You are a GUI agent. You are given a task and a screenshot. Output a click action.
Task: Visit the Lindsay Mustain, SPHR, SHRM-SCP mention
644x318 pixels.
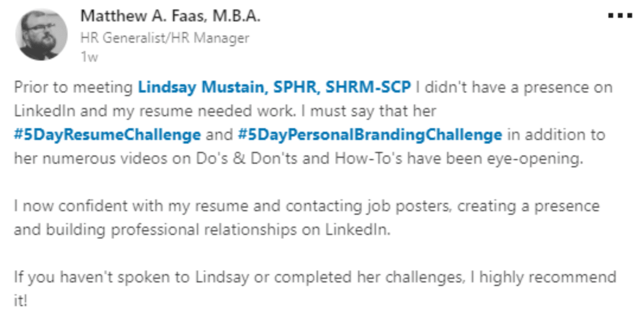click(x=274, y=88)
